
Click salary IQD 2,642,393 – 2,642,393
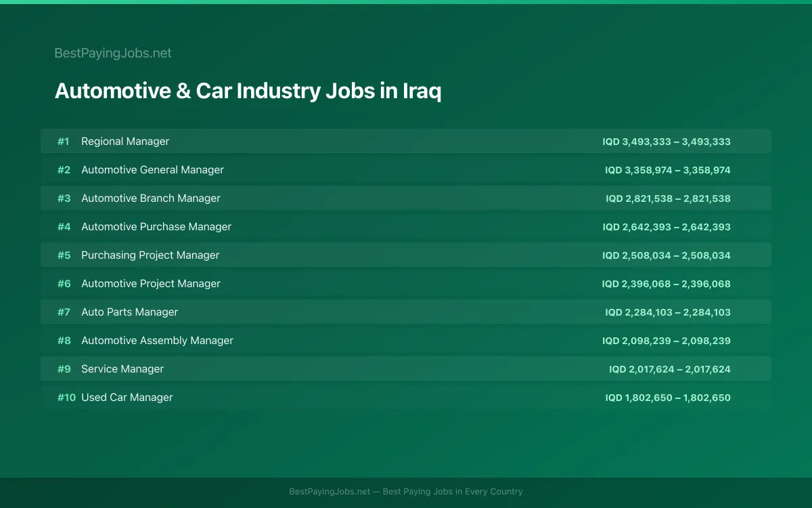tap(667, 227)
